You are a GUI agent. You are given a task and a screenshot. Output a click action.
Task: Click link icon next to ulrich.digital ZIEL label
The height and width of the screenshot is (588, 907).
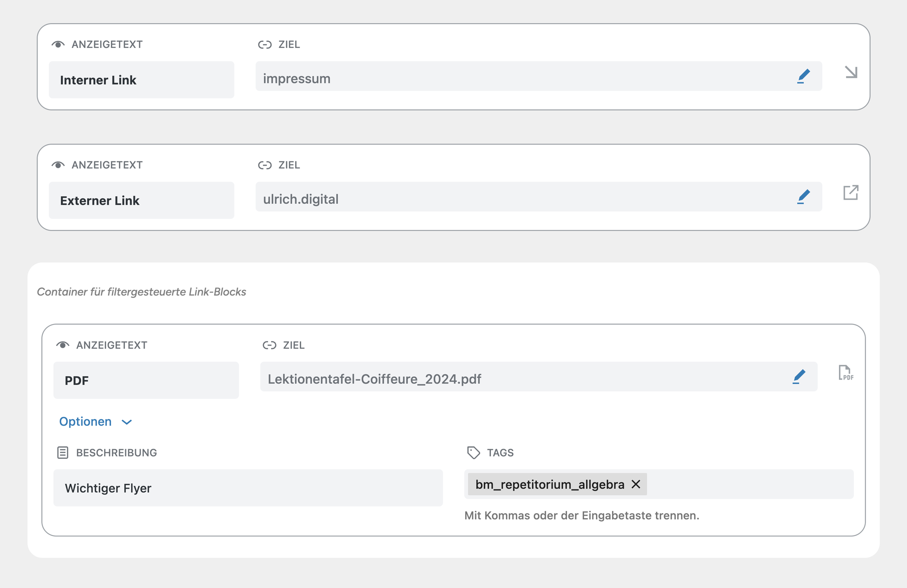(x=265, y=165)
